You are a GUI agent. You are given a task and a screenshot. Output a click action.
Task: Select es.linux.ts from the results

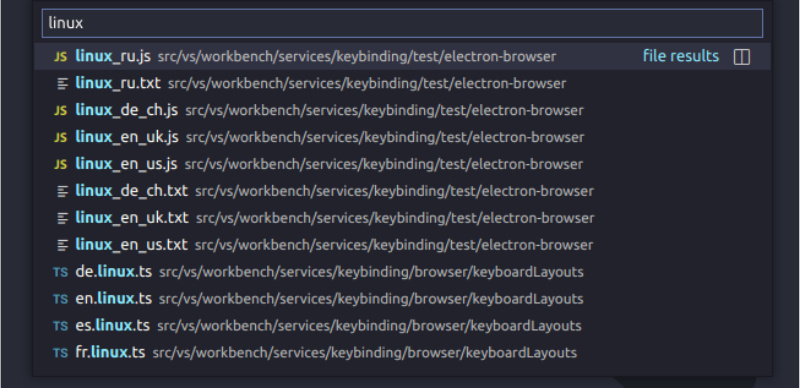(x=402, y=326)
